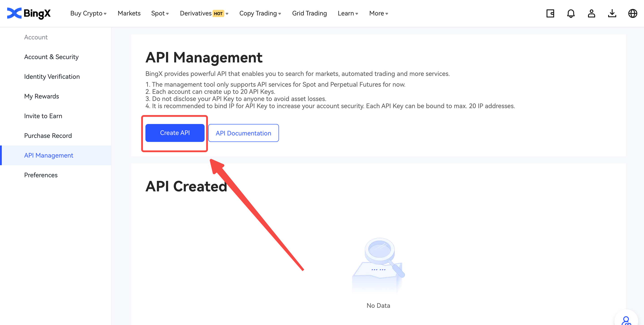Screen dimensions: 644x325
Task: Click the BingX logo
Action: [x=29, y=13]
